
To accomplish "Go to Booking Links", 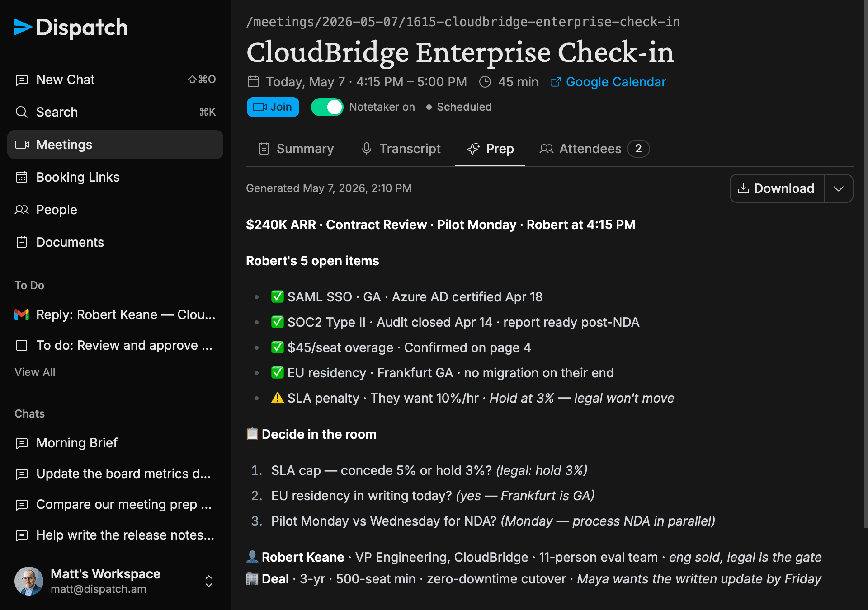I will (x=115, y=177).
